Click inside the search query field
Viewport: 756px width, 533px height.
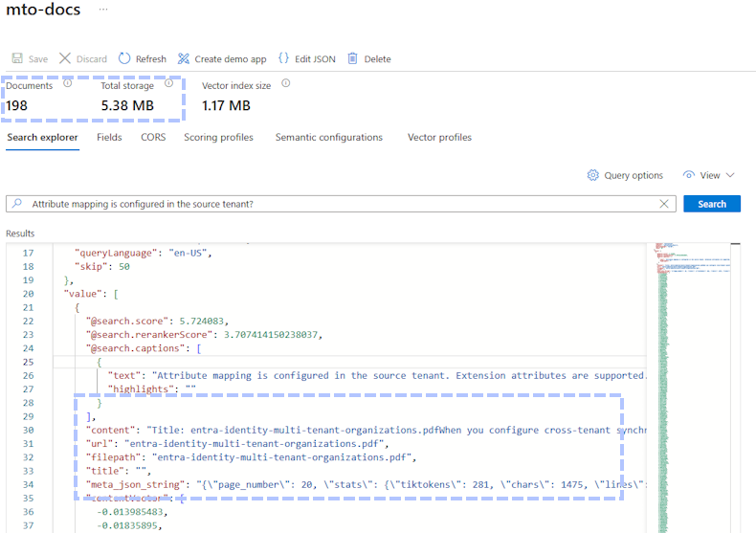pyautogui.click(x=335, y=204)
